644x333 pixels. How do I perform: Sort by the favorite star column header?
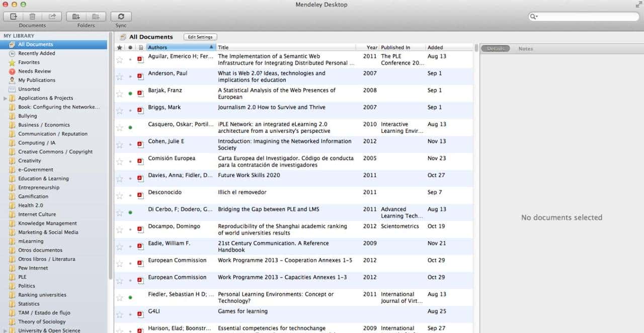(119, 47)
